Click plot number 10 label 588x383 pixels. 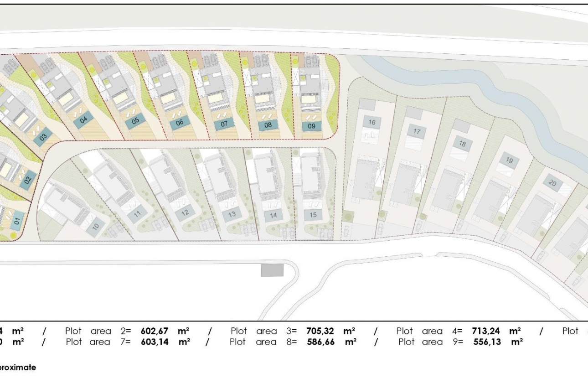point(96,226)
